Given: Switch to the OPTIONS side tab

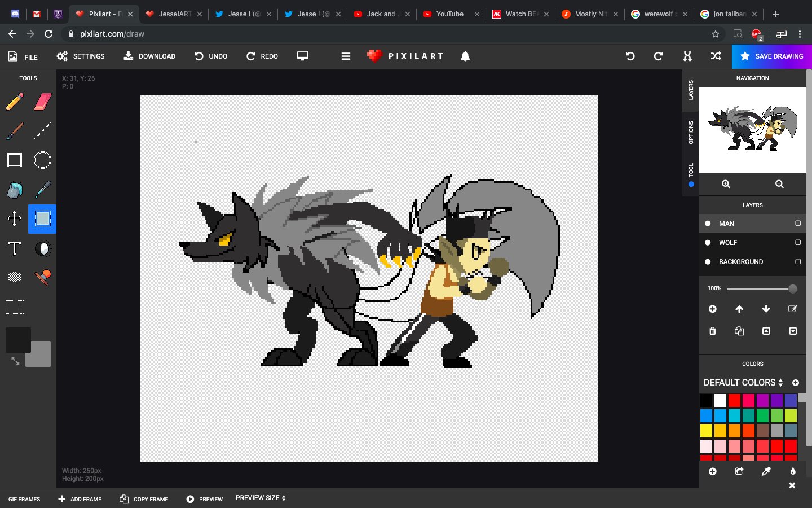Looking at the screenshot, I should (691, 132).
